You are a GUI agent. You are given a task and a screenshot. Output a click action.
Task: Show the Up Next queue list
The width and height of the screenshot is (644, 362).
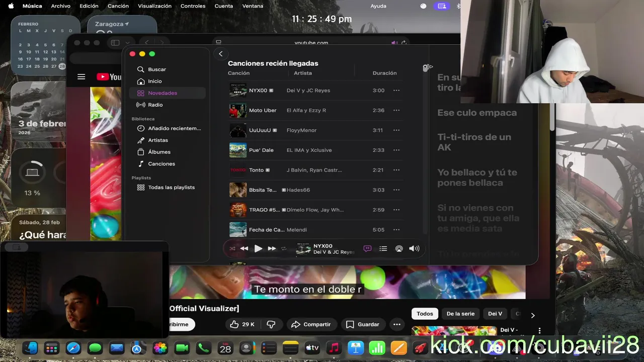pos(383,248)
